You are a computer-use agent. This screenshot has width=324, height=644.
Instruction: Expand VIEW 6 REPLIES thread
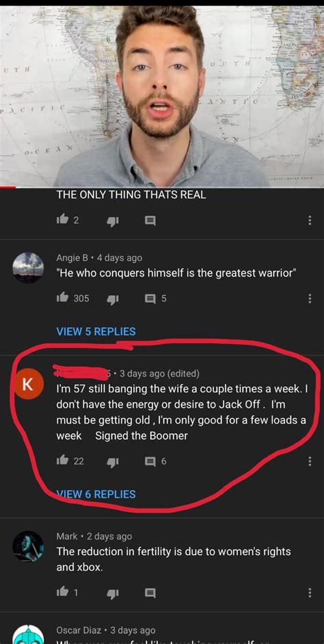96,493
